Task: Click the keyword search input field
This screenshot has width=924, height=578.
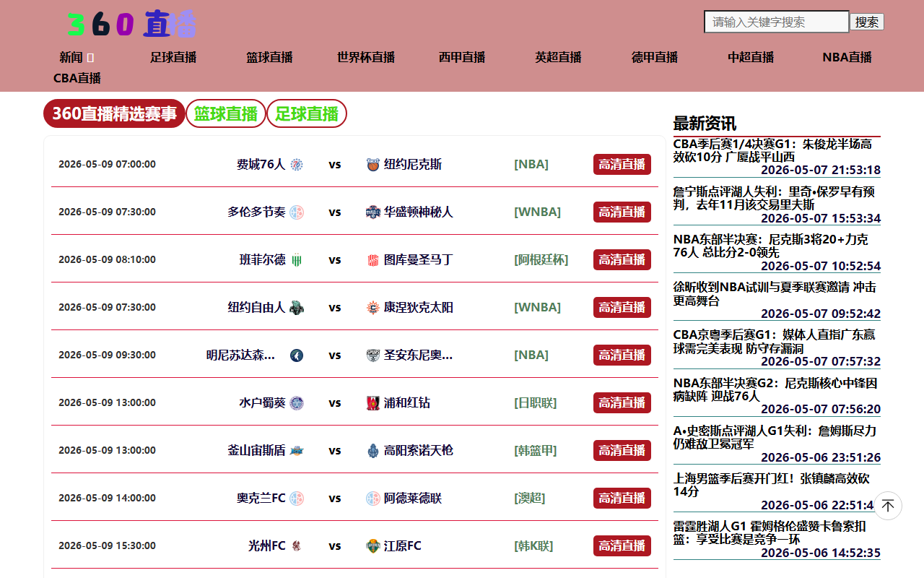Action: click(777, 22)
